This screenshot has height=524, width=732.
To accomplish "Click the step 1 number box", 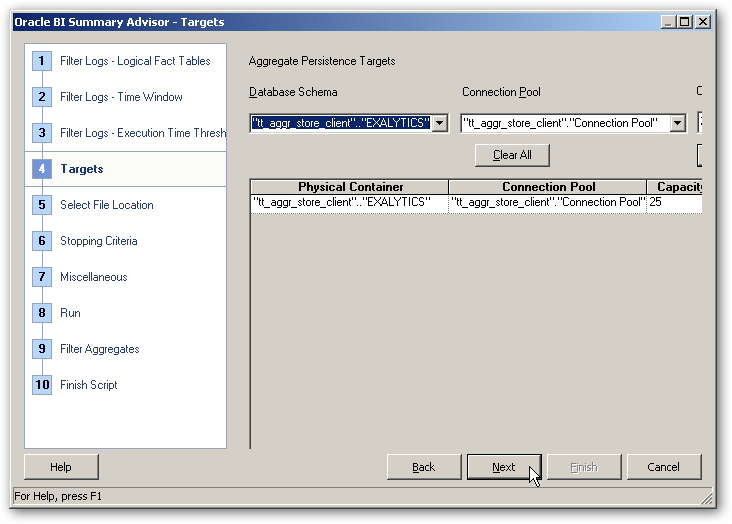I will [42, 61].
